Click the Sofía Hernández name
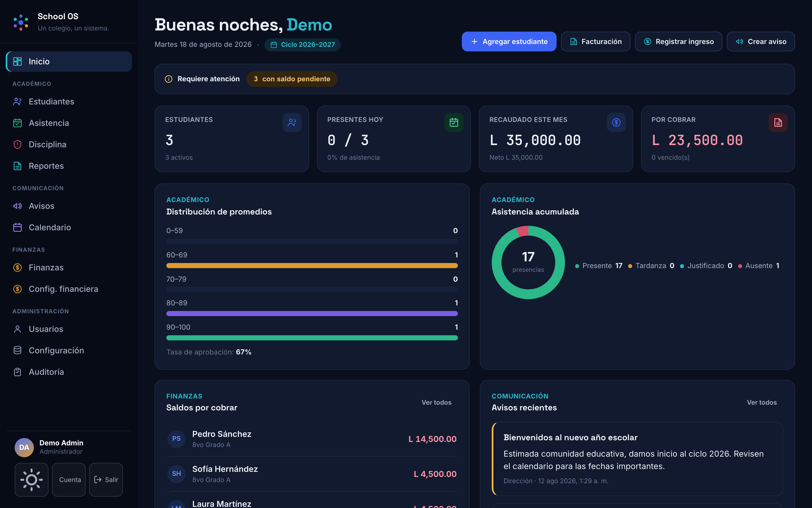 pos(225,469)
